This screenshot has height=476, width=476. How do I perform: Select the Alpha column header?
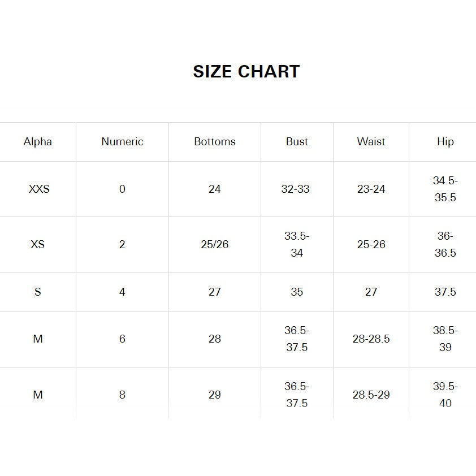(38, 142)
